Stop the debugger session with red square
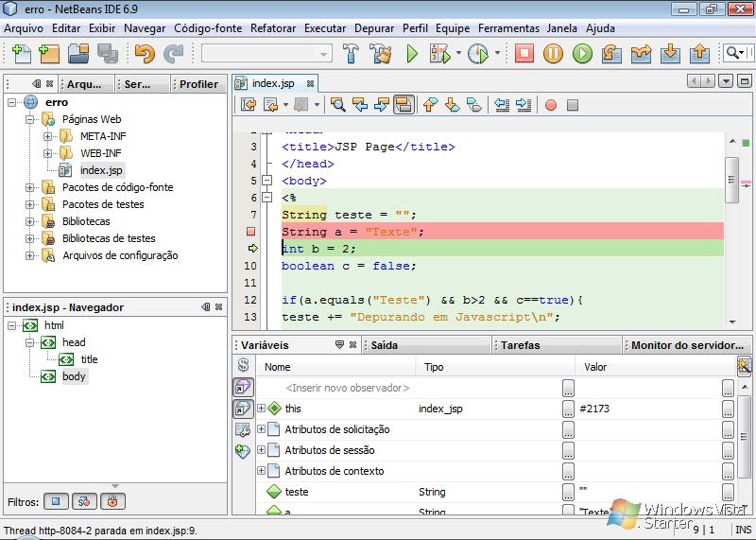Viewport: 756px width, 540px height. click(x=524, y=53)
